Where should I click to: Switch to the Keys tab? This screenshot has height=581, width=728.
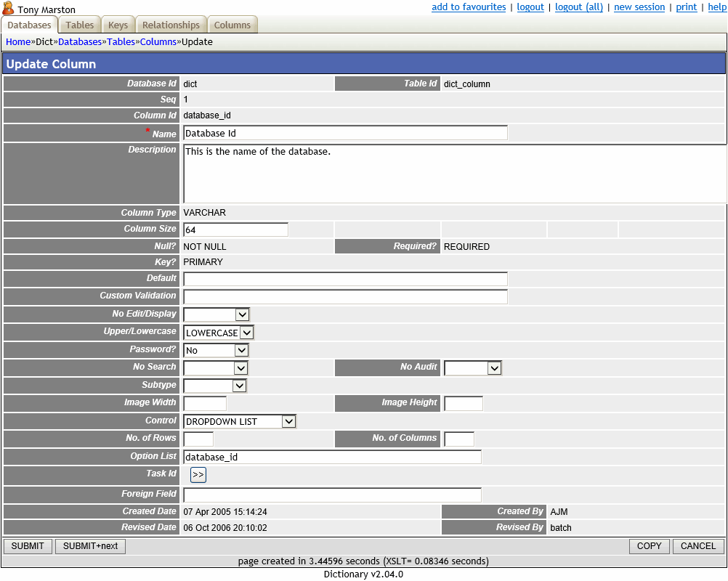click(117, 24)
